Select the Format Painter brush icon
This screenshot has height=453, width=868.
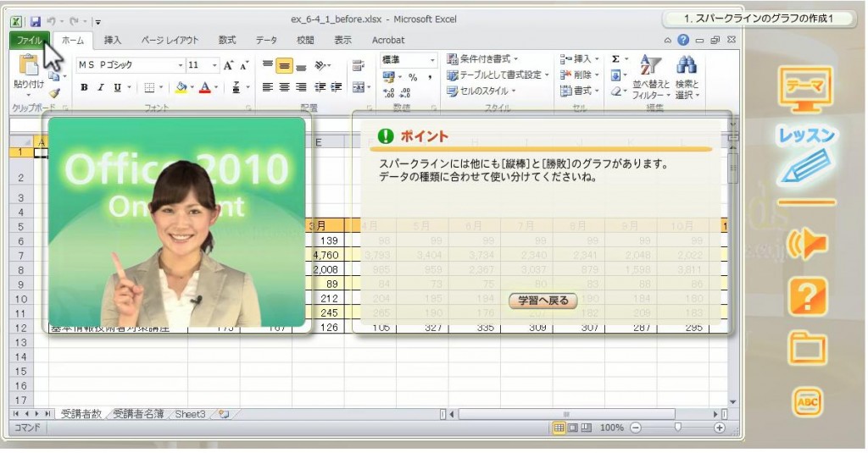53,92
